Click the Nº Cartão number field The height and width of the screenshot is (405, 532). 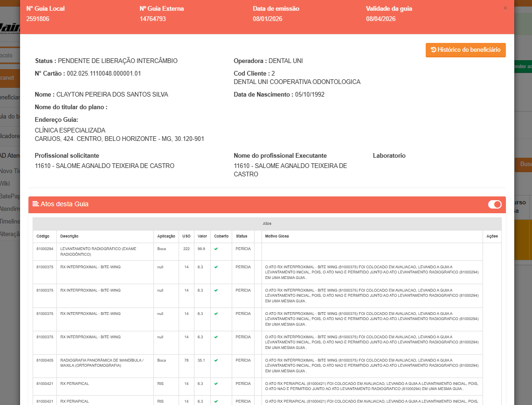(104, 74)
